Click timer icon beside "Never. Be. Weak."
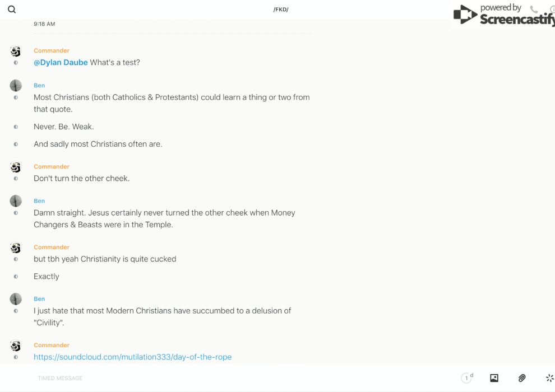The width and height of the screenshot is (555, 392). click(16, 127)
